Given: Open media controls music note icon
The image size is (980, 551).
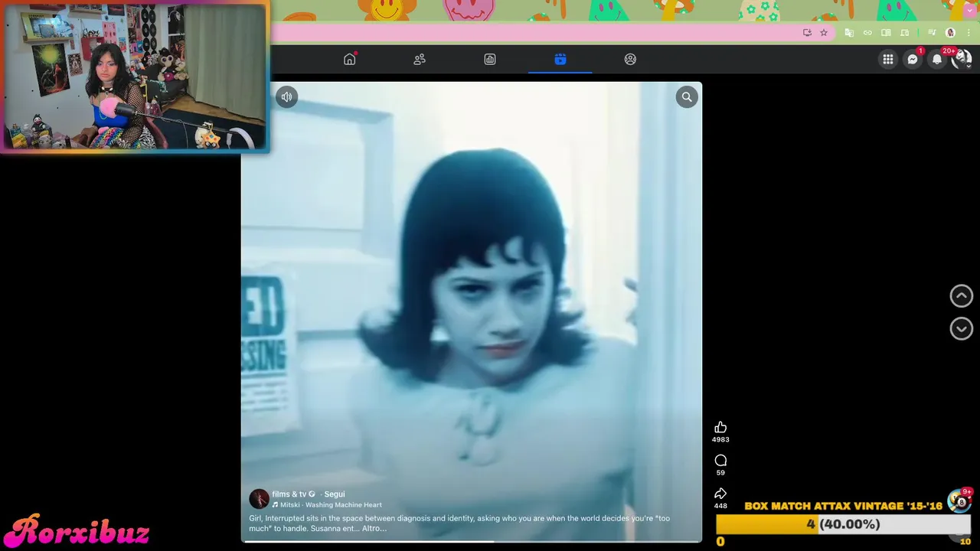Looking at the screenshot, I should (x=932, y=33).
